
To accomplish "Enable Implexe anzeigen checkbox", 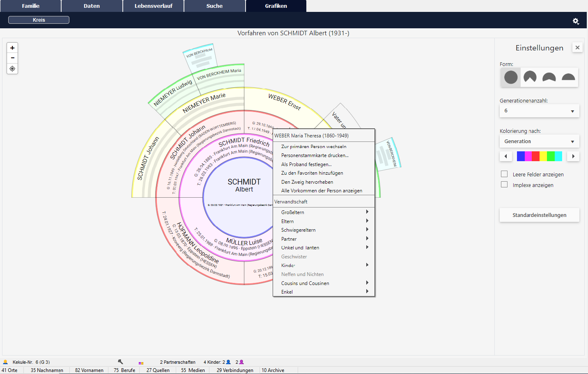I will (504, 185).
